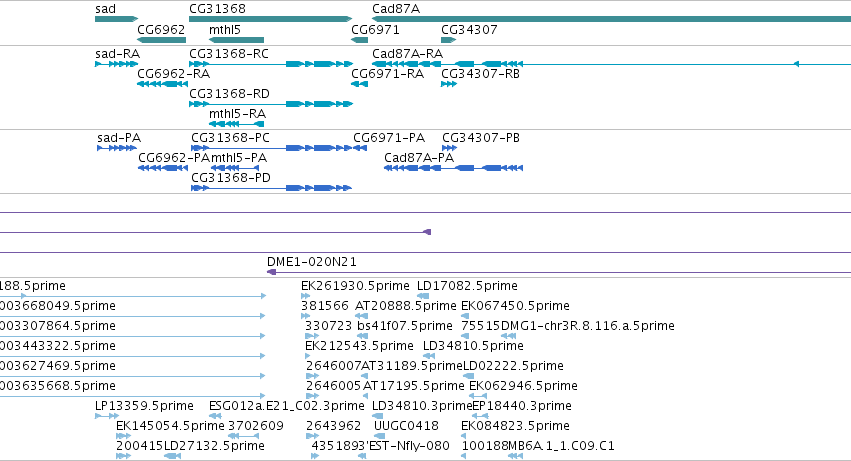Select transcript sad-RA

click(x=117, y=54)
